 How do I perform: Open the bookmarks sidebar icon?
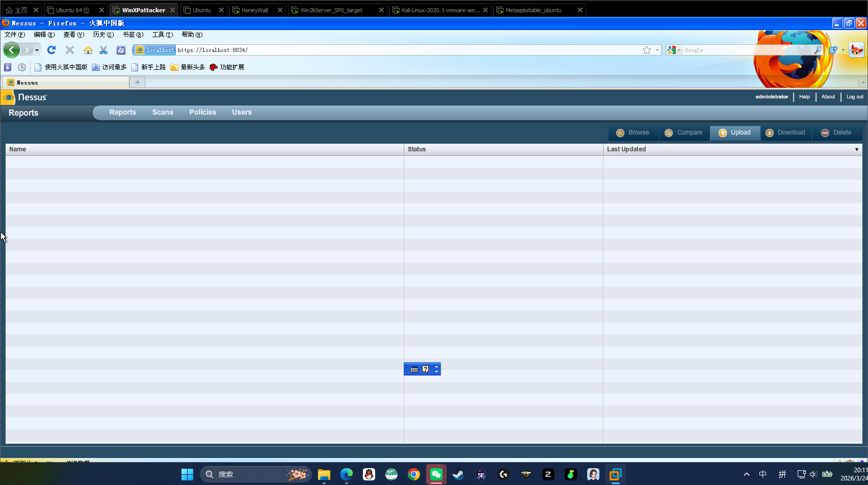coord(8,67)
